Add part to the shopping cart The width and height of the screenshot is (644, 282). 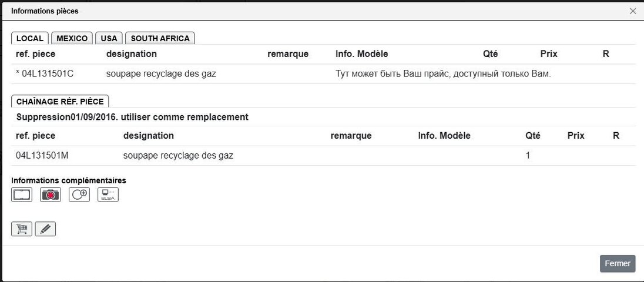point(22,229)
